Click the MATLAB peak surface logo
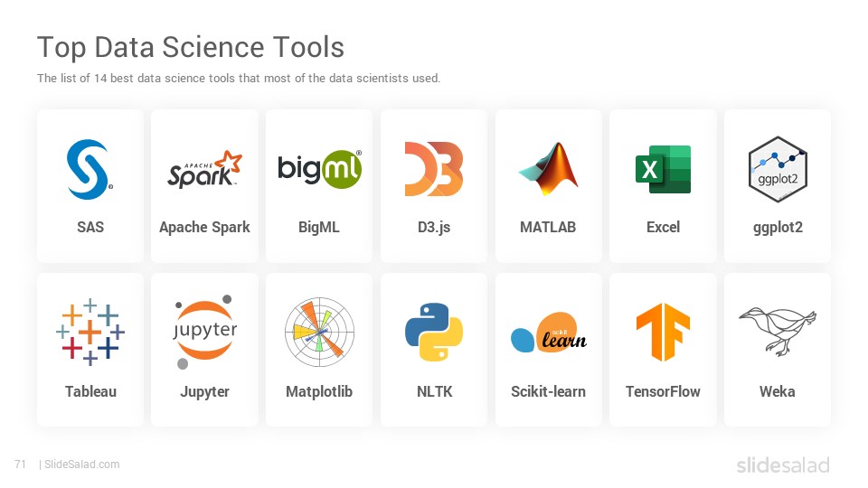This screenshot has height=488, width=868. click(549, 169)
